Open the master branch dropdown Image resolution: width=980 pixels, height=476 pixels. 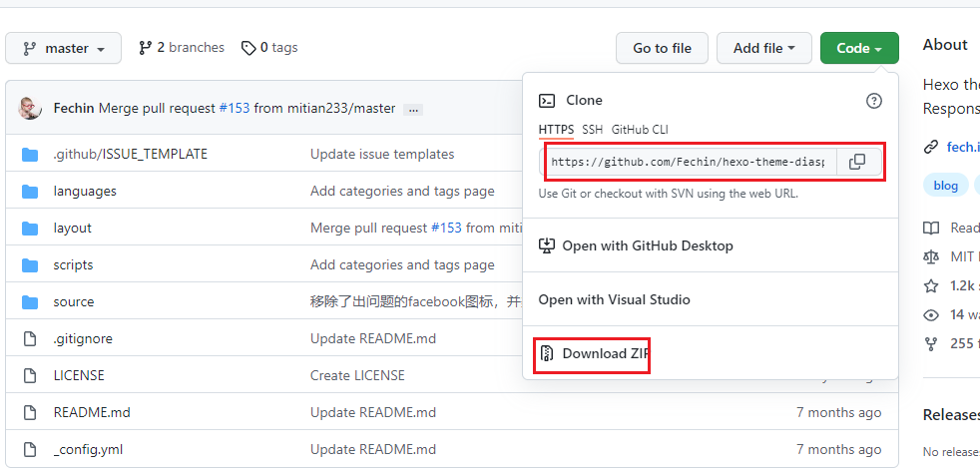(x=64, y=48)
